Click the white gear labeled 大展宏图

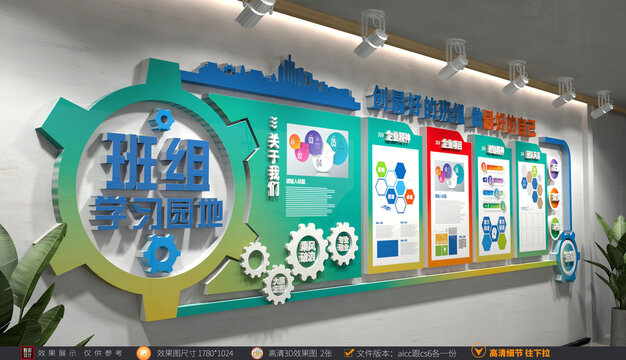(278, 285)
